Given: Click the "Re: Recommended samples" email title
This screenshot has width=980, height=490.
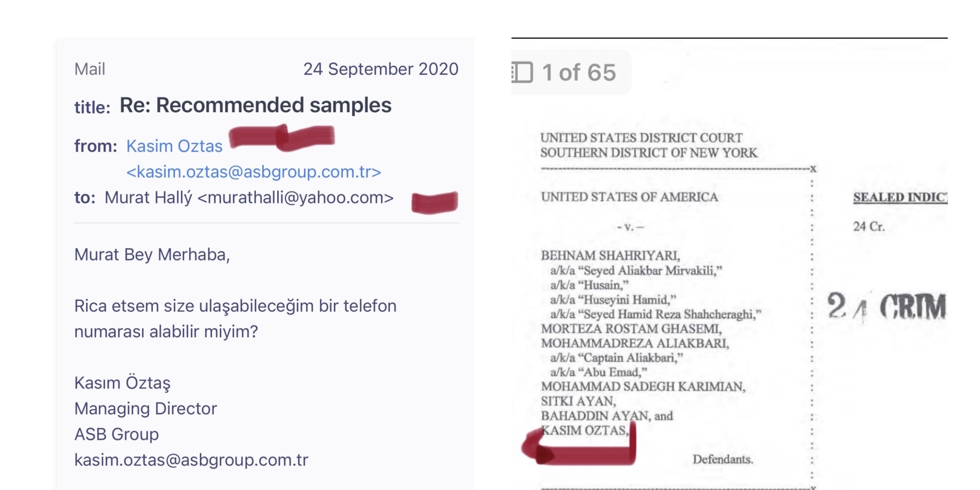Looking at the screenshot, I should coord(255,106).
